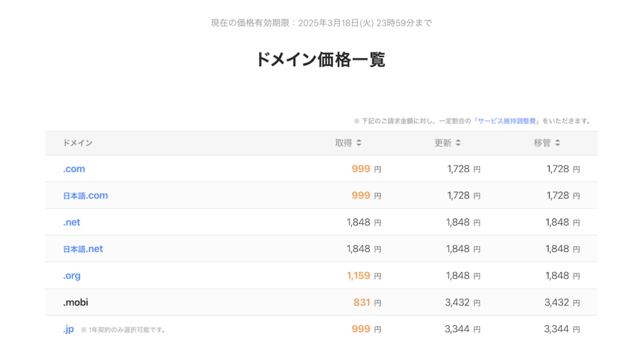Open the サービス維持調整費 link
This screenshot has width=644, height=341.
506,121
